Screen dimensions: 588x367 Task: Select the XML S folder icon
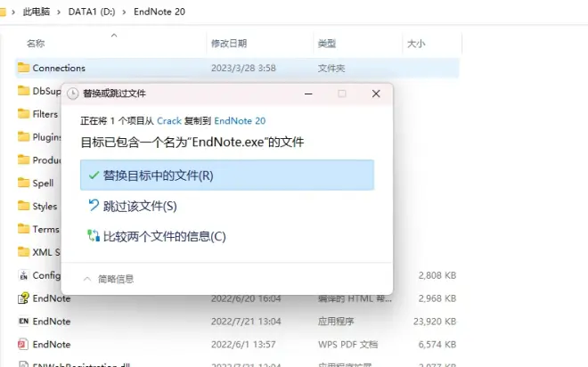[24, 252]
